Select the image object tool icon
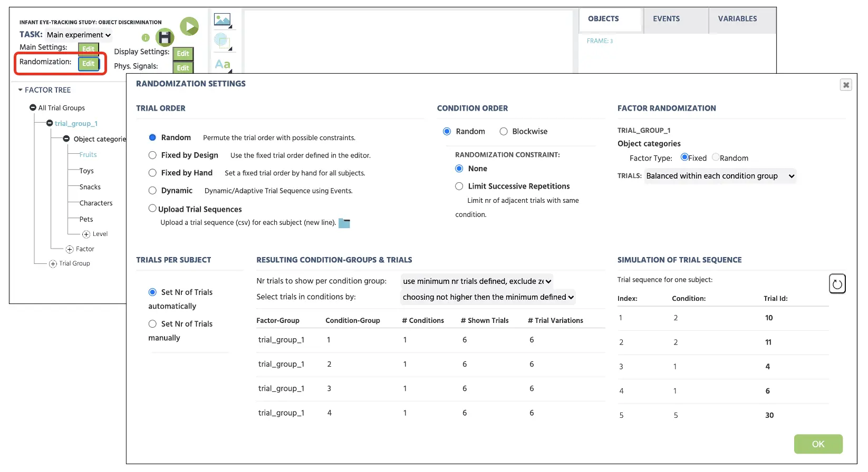 pos(223,21)
